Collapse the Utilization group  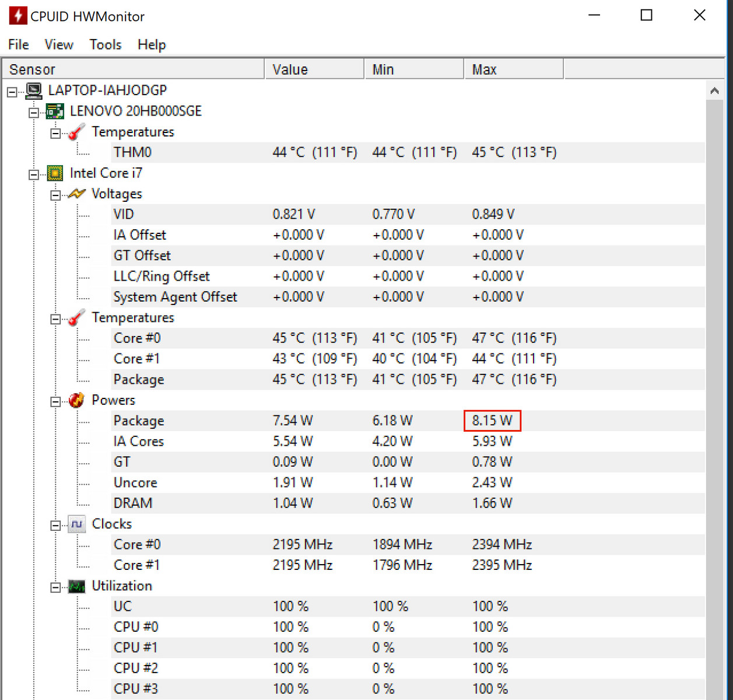[x=55, y=587]
